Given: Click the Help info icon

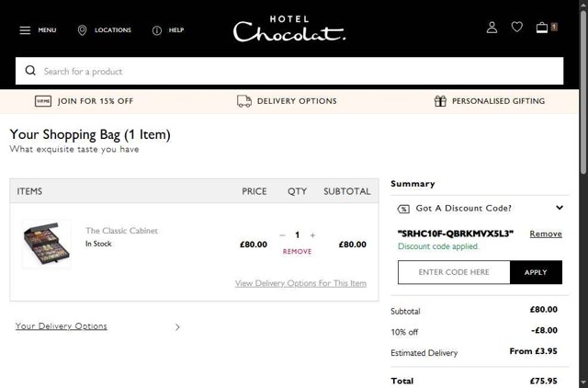Looking at the screenshot, I should pyautogui.click(x=157, y=30).
